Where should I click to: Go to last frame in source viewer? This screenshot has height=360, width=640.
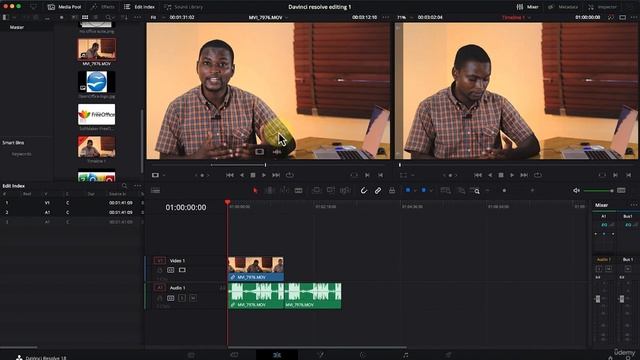point(276,175)
